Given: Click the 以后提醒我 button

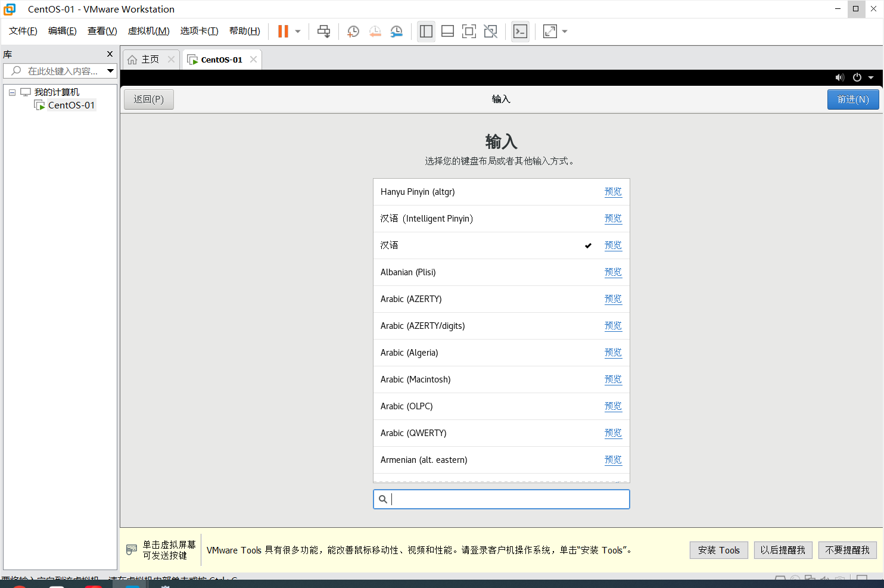Looking at the screenshot, I should 783,550.
